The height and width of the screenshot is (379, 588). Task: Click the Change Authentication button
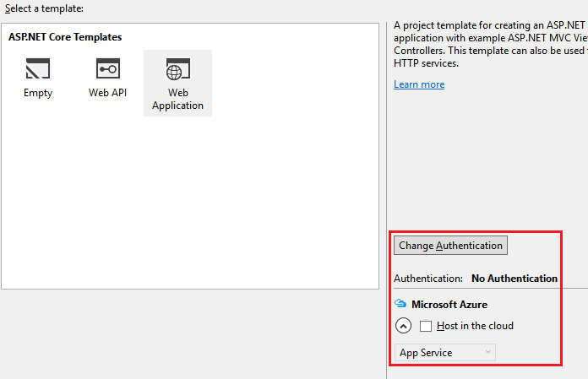450,246
